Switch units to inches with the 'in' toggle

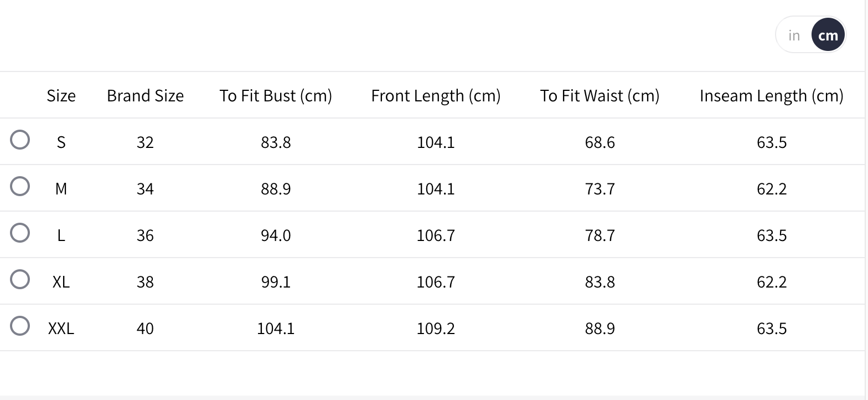(794, 35)
